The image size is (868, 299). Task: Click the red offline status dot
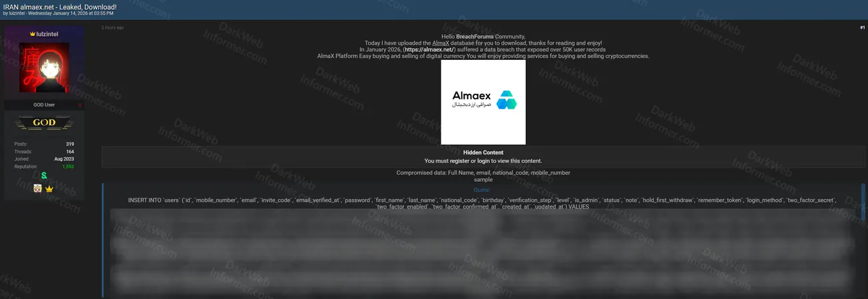(x=80, y=105)
